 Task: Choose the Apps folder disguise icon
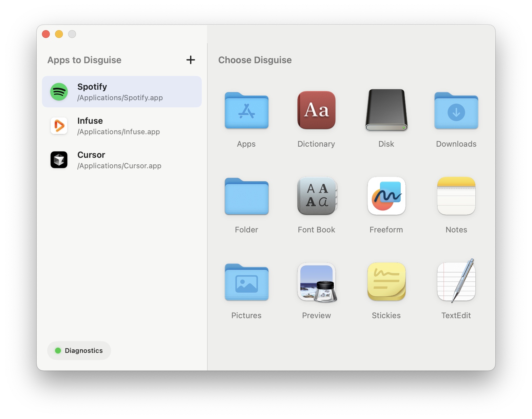(x=246, y=110)
